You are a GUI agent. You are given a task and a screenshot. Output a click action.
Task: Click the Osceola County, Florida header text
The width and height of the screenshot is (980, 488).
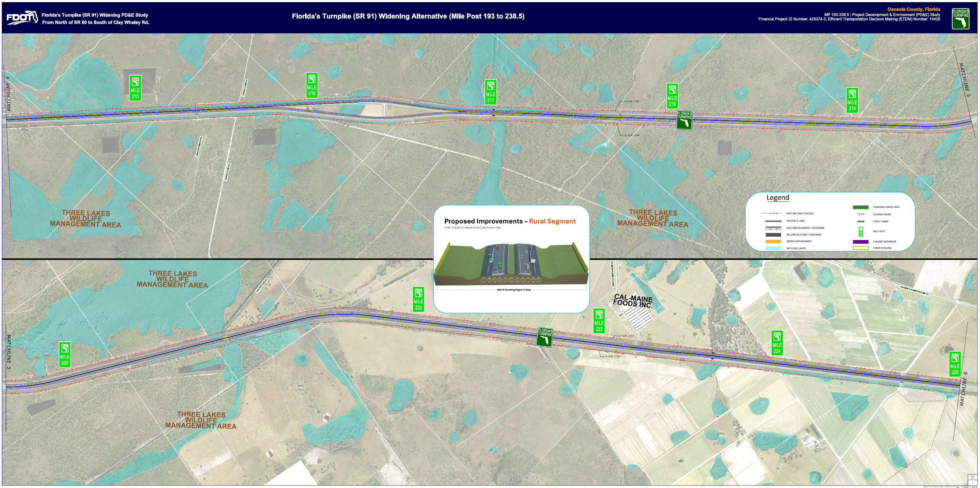pos(913,9)
